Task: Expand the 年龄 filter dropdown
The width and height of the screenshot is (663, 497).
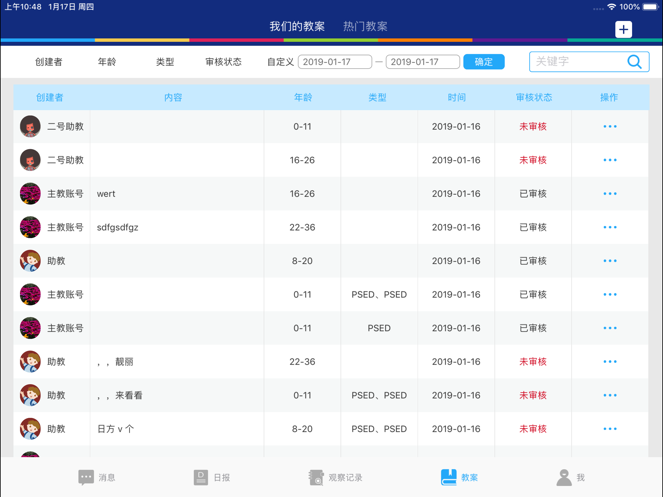Action: 107,62
